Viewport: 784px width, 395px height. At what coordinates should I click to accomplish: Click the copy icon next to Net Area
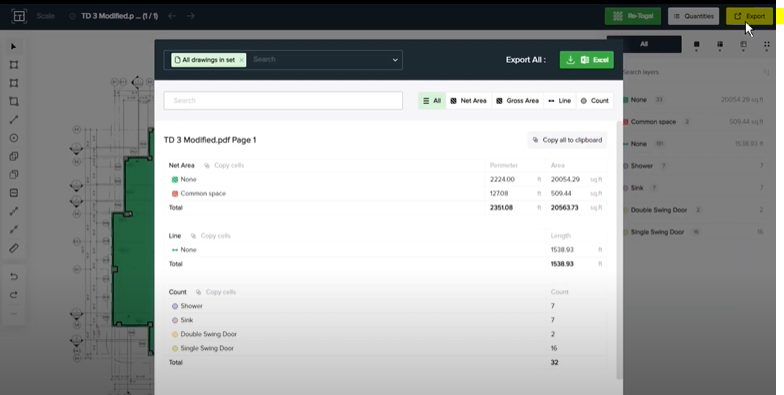click(206, 166)
